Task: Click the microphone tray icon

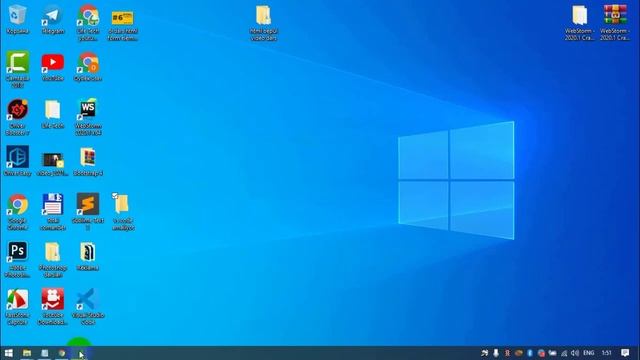Action: tap(496, 353)
